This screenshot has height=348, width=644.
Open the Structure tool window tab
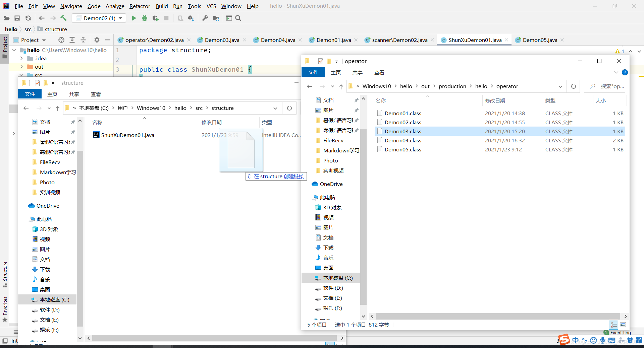click(5, 274)
